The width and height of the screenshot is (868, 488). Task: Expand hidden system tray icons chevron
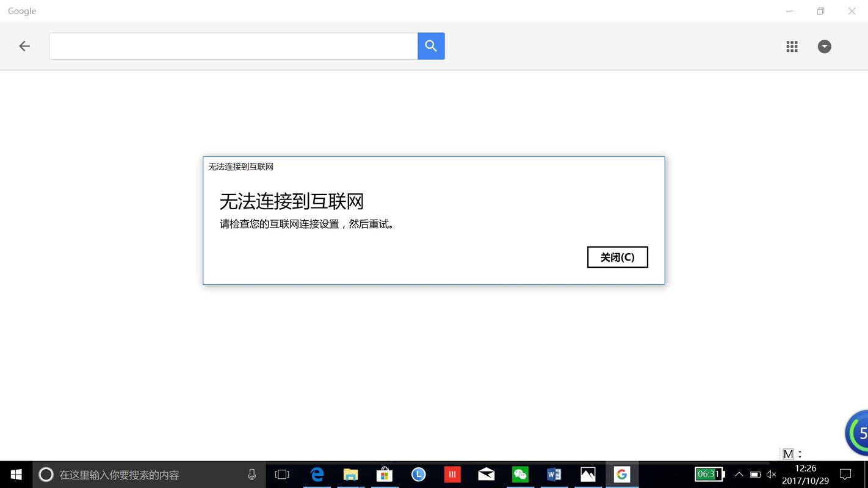739,475
